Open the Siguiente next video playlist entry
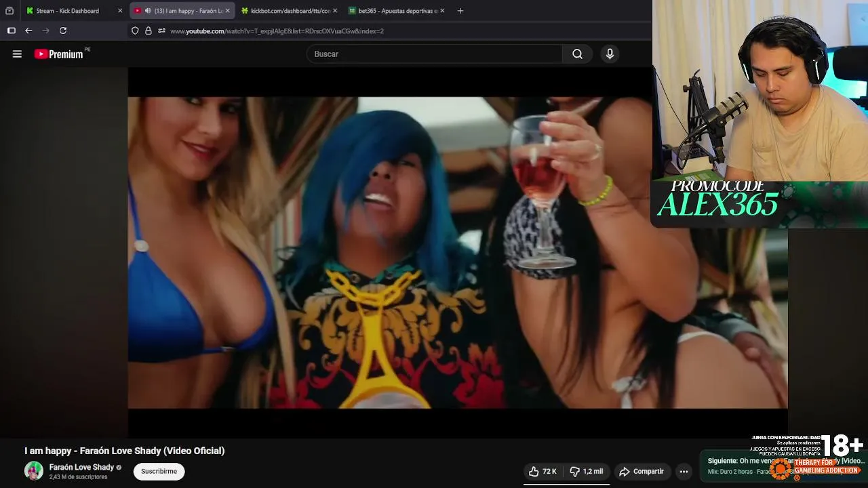868x488 pixels. (x=783, y=466)
